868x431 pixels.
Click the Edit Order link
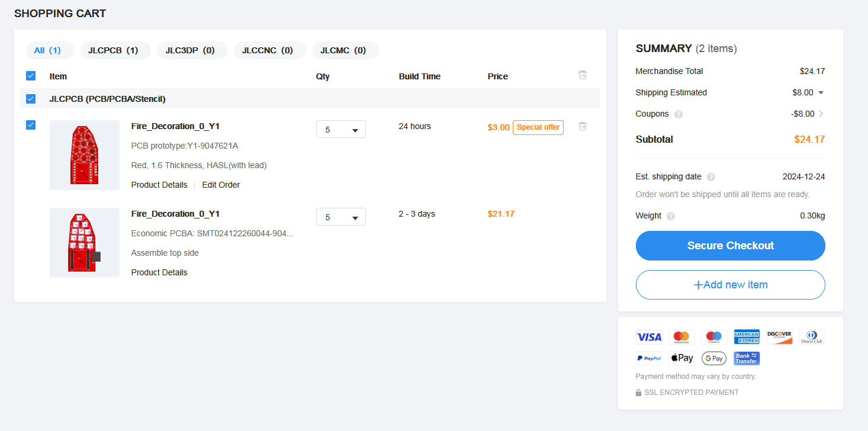click(x=221, y=185)
